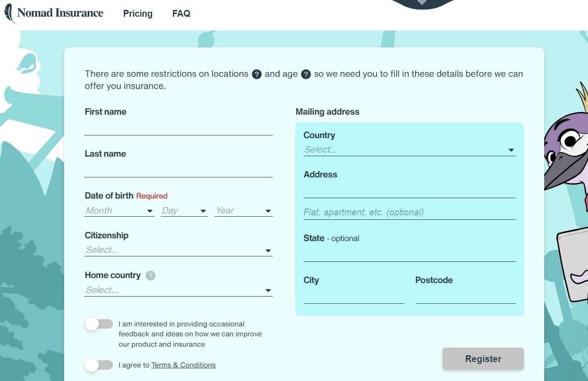588x381 pixels.
Task: Enable the feedback and ideas toggle
Action: coord(99,324)
